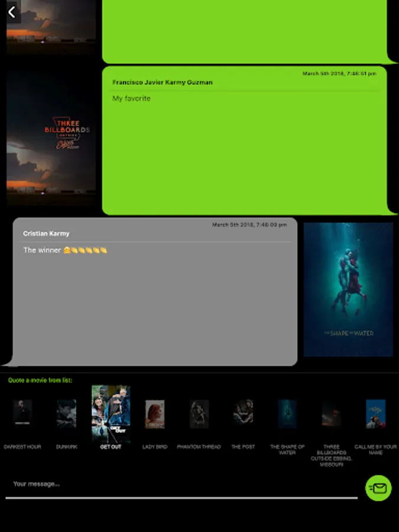Send message with green envelope button

click(378, 488)
